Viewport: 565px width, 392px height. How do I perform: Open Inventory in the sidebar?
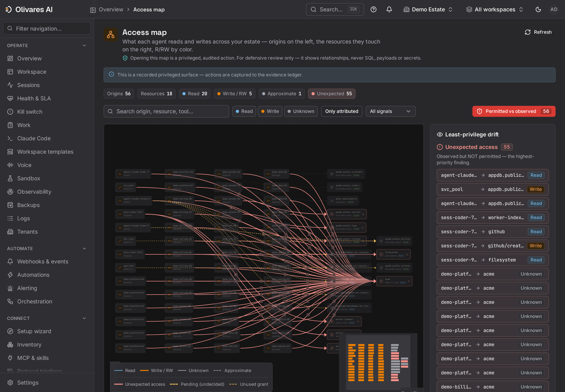[x=47, y=345]
